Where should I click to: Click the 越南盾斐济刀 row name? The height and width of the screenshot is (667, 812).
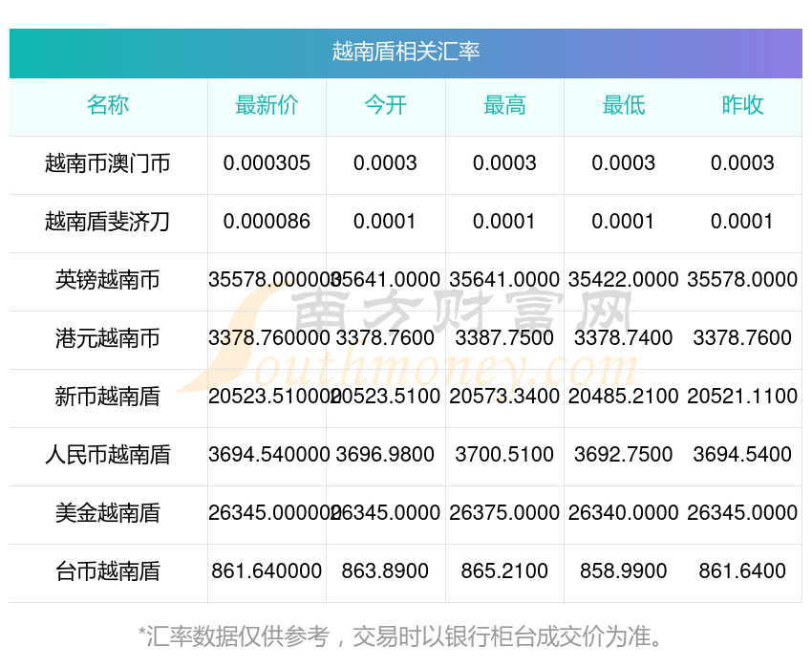[108, 222]
